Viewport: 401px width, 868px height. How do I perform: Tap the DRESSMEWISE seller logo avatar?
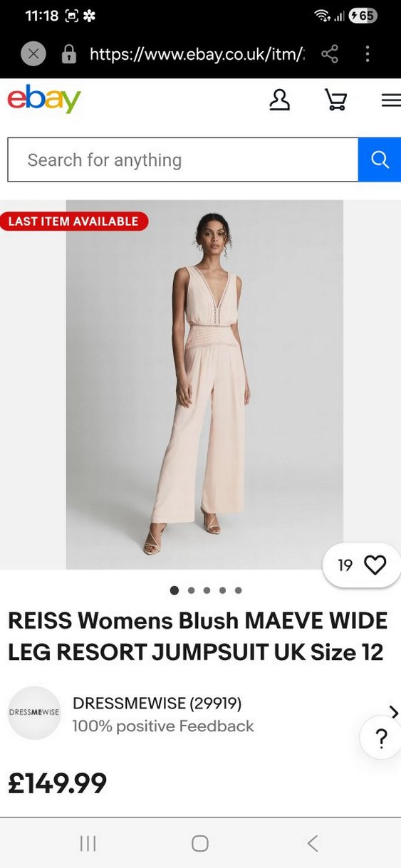click(x=34, y=712)
